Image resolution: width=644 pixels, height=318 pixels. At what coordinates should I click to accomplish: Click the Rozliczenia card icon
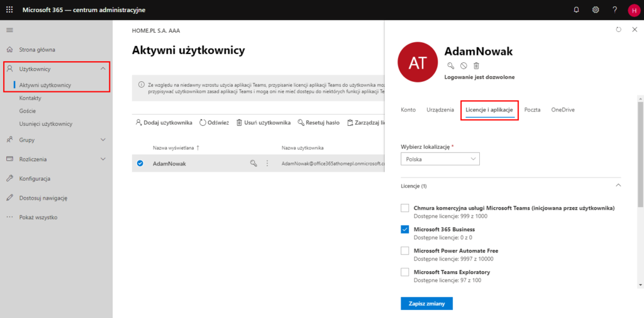(x=10, y=159)
